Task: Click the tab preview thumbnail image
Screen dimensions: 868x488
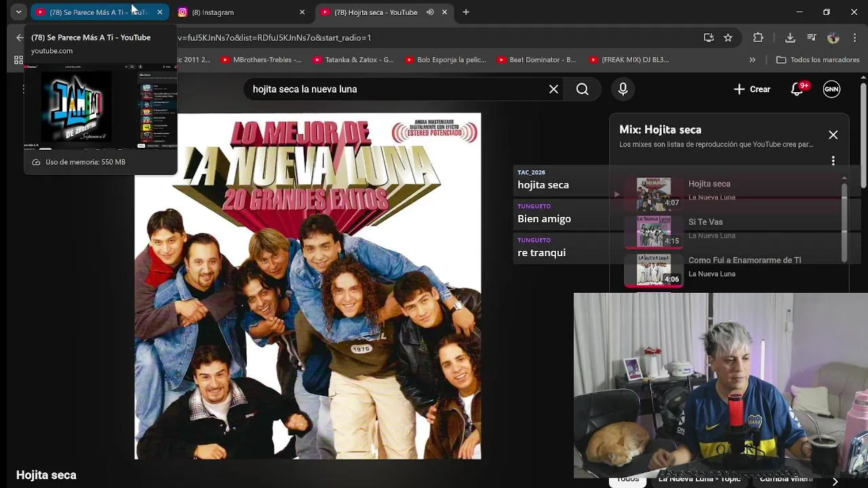Action: [x=100, y=106]
